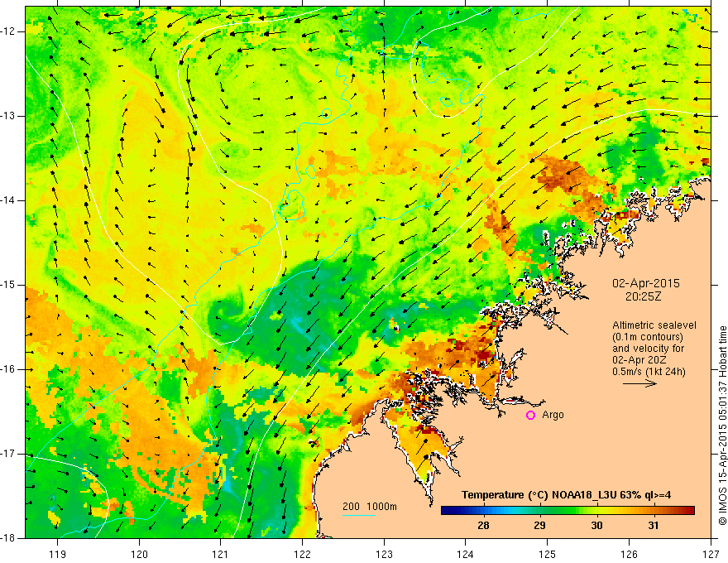Click longitude label 120 on the axis
Image resolution: width=728 pixels, height=563 pixels.
pyautogui.click(x=139, y=554)
